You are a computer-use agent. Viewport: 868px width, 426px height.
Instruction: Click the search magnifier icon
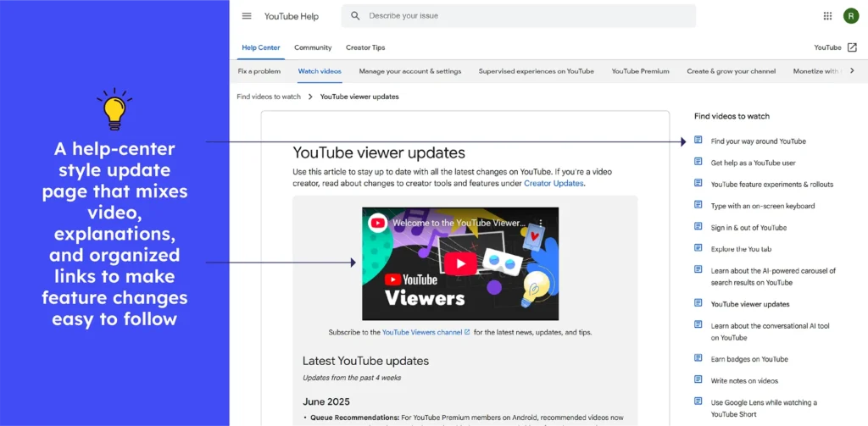355,16
